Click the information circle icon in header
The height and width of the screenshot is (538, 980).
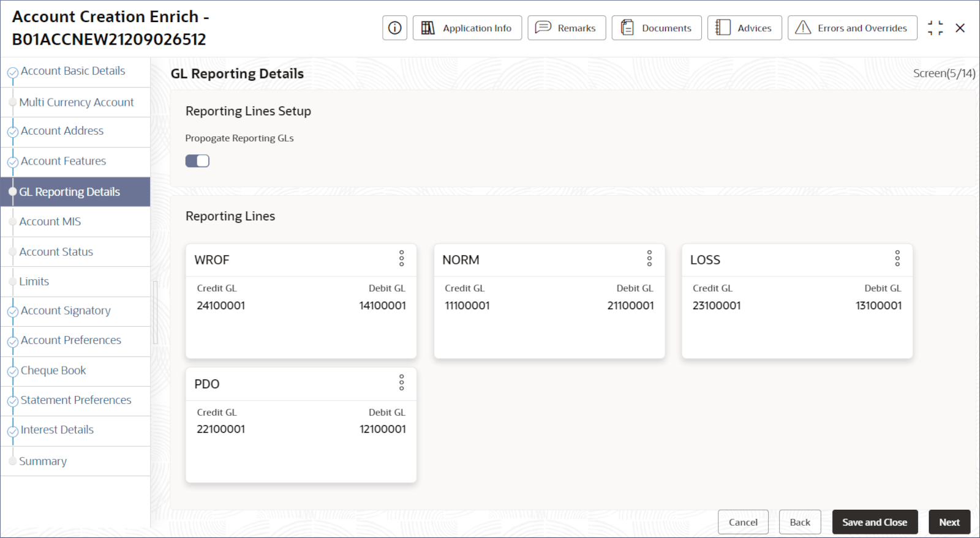[x=395, y=28]
